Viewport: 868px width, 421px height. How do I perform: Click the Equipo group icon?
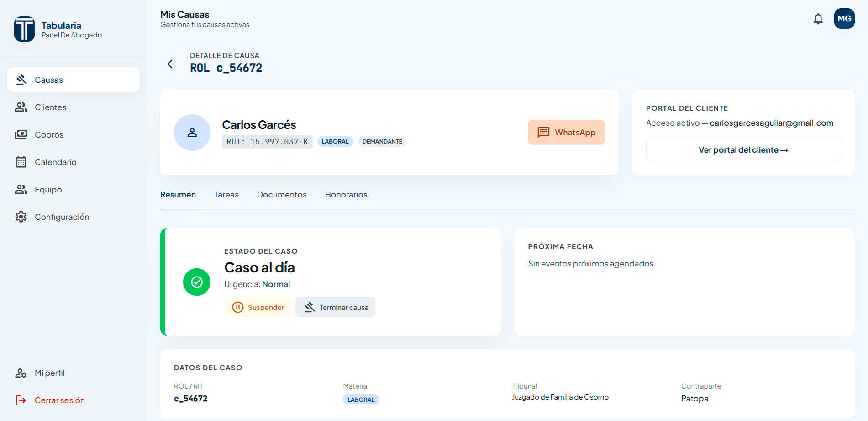click(21, 189)
